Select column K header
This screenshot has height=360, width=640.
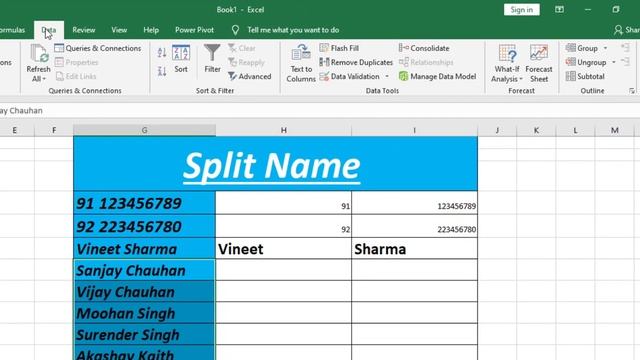(536, 130)
